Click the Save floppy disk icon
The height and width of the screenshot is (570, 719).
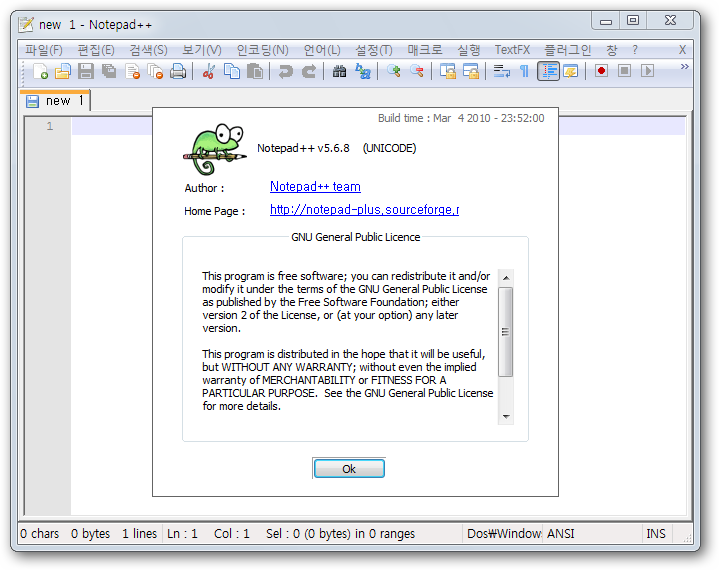point(86,72)
